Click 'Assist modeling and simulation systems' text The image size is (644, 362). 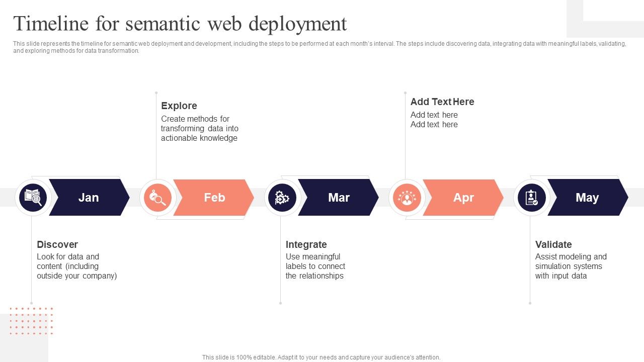point(571,266)
